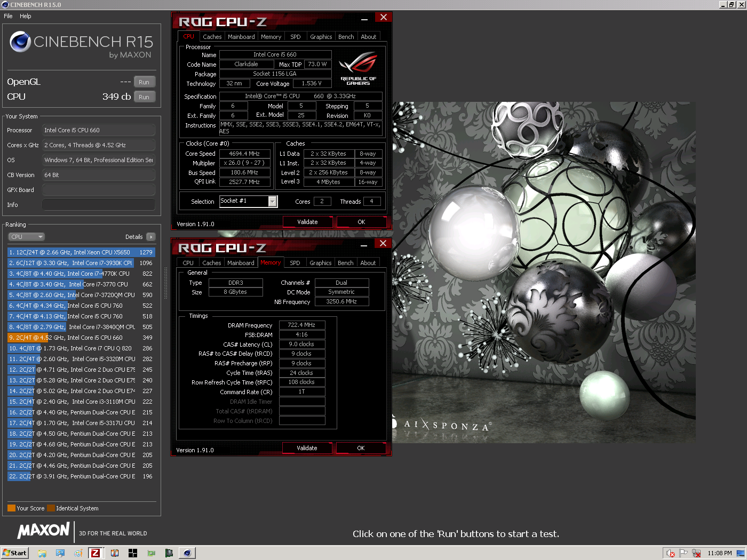The image size is (747, 560).
Task: Click the Windows Start button
Action: (x=14, y=553)
